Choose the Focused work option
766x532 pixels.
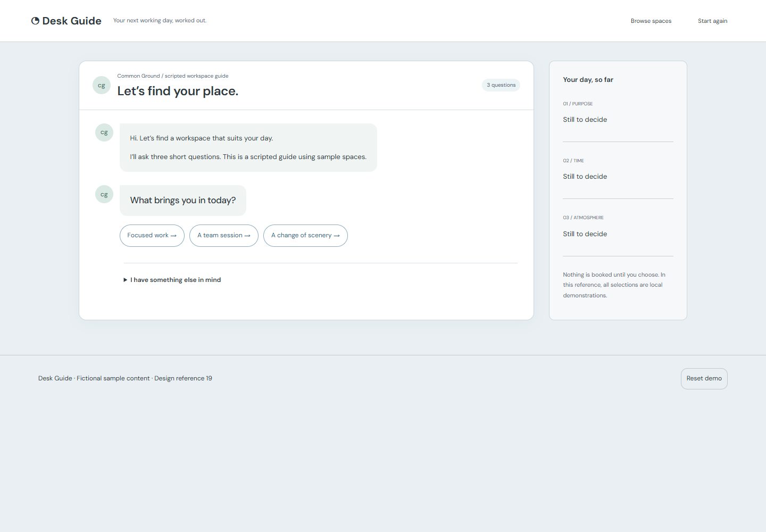tap(152, 236)
